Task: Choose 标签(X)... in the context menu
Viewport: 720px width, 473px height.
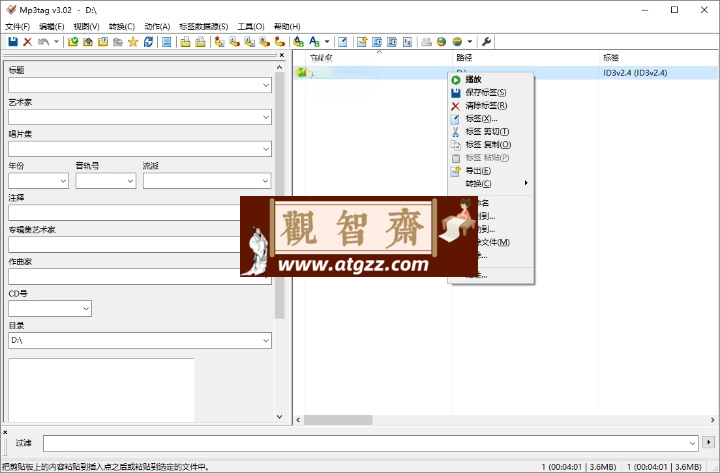Action: tap(490, 118)
